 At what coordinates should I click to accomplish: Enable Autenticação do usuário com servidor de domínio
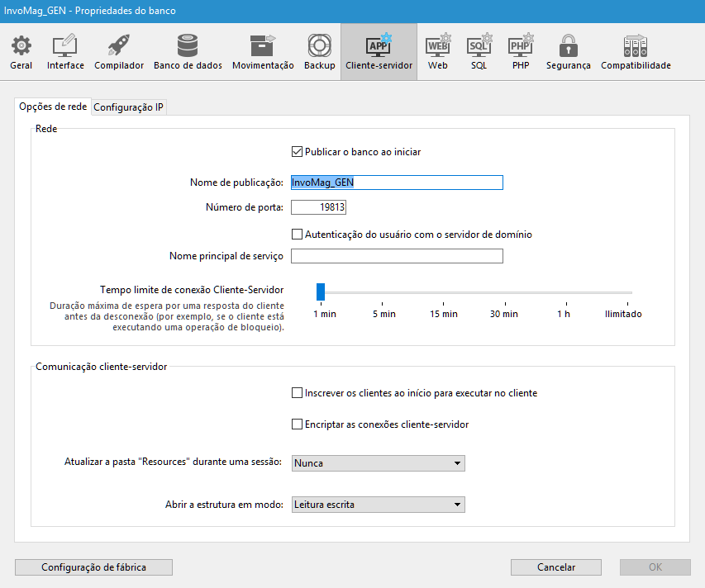[x=298, y=235]
